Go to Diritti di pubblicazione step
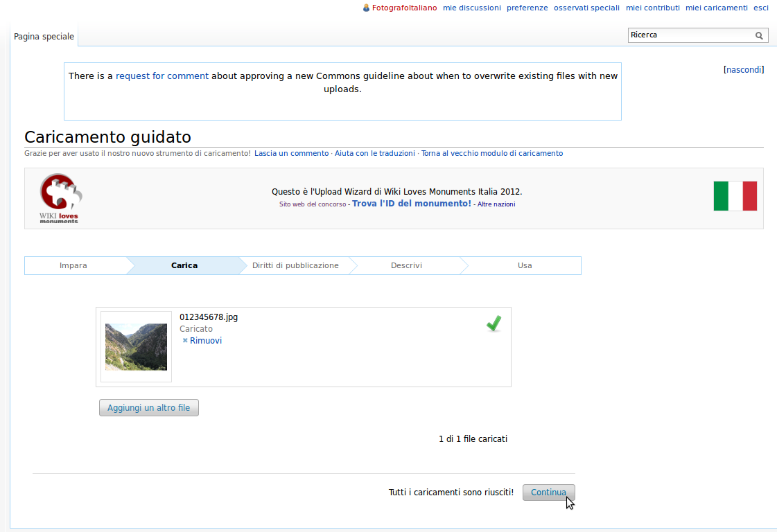The image size is (777, 532). (295, 265)
